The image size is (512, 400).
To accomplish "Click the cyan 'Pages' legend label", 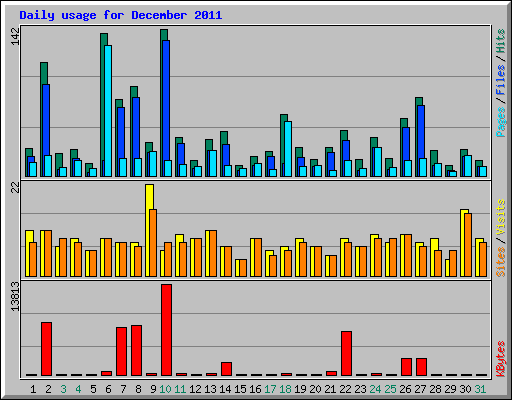I will (x=501, y=122).
